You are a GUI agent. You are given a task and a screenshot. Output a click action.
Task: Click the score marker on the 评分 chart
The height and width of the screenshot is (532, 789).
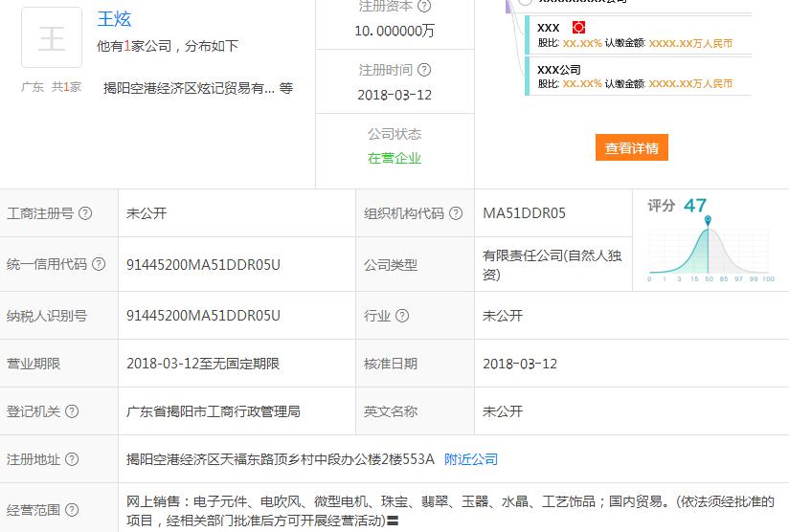click(708, 220)
